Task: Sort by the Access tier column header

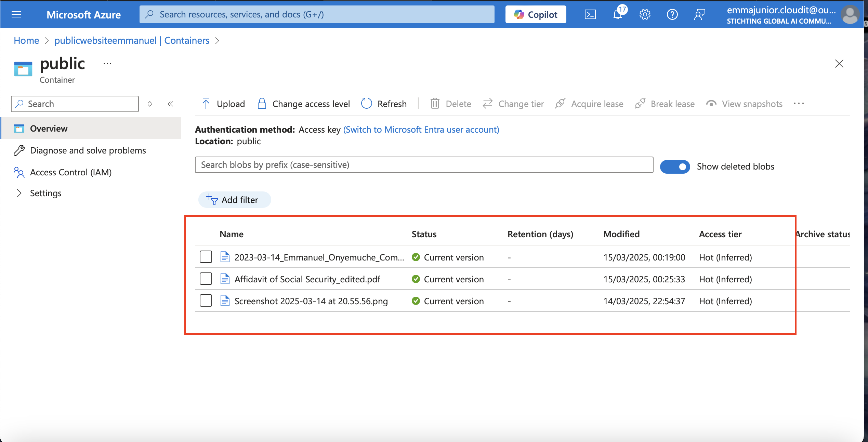Action: pos(720,234)
